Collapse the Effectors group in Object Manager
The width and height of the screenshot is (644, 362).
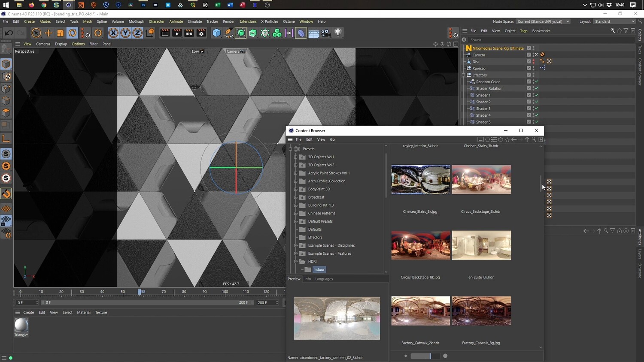pyautogui.click(x=464, y=75)
